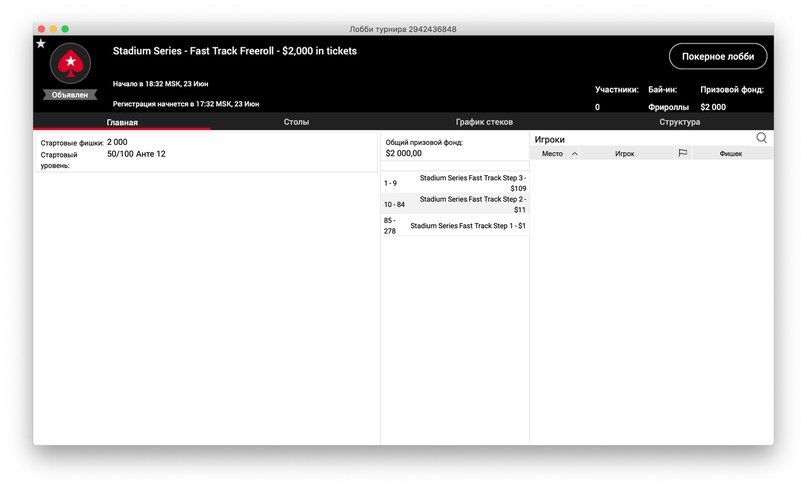Select the Структура tab
The image size is (807, 489).
pyautogui.click(x=679, y=122)
